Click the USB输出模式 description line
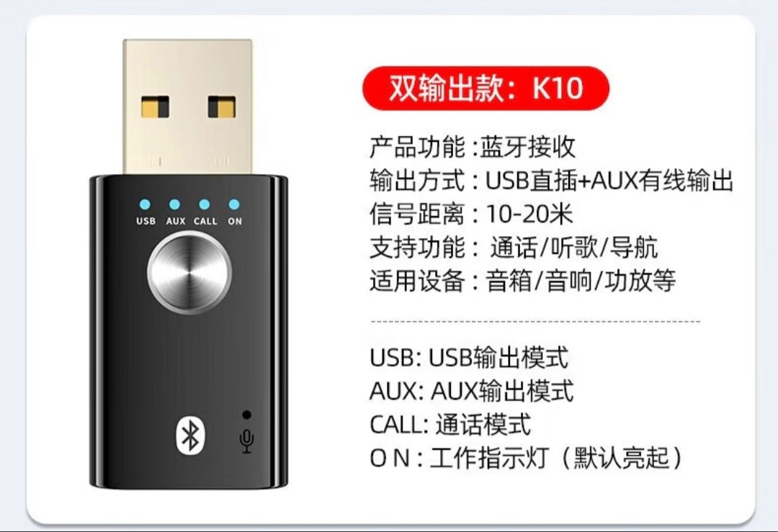The image size is (778, 532). [469, 357]
